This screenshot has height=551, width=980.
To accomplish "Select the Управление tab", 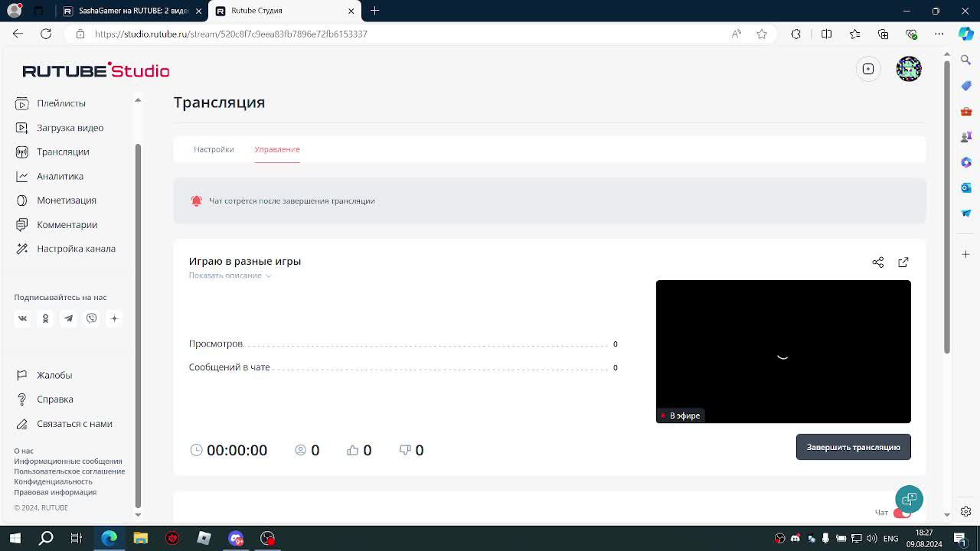I will tap(277, 149).
